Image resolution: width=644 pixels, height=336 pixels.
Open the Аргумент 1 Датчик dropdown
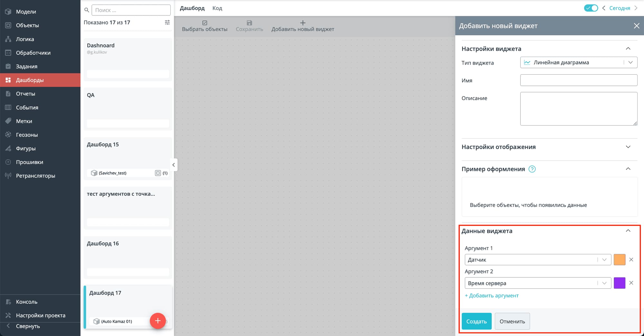point(538,260)
